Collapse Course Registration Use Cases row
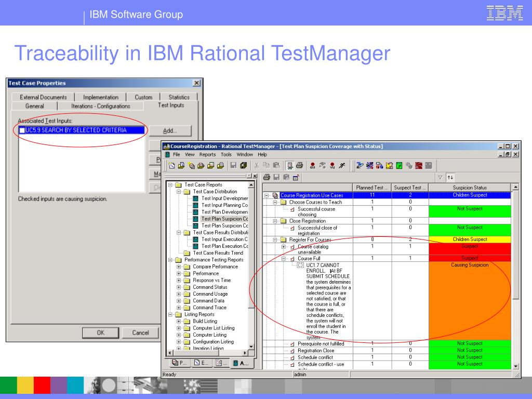532x399 pixels. click(267, 195)
